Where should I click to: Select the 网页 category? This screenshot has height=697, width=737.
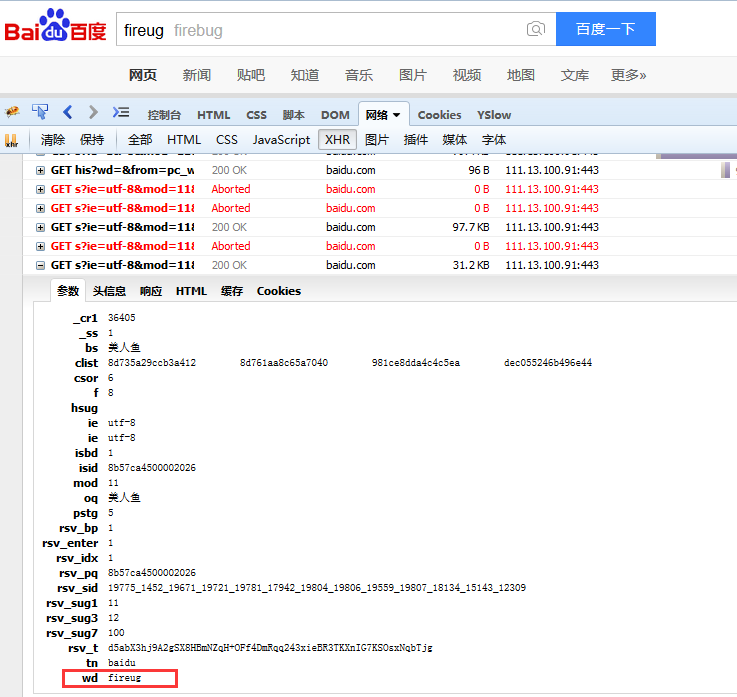tap(143, 75)
